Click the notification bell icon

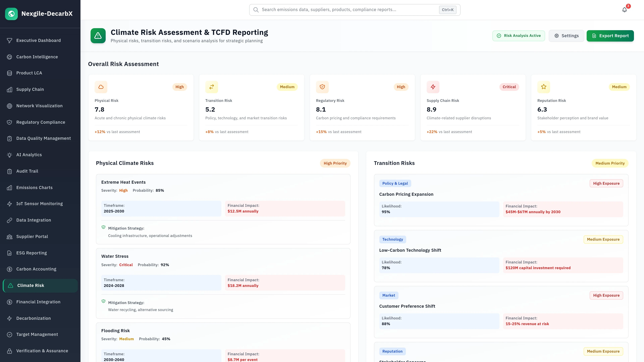[x=624, y=10]
